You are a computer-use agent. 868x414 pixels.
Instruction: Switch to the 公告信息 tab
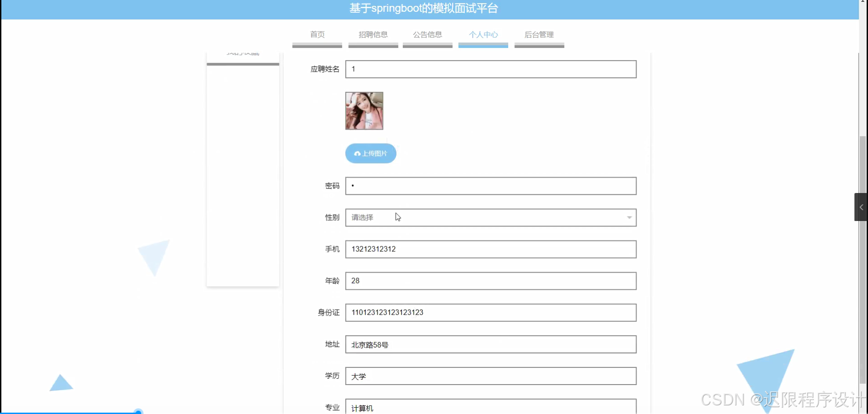click(427, 34)
